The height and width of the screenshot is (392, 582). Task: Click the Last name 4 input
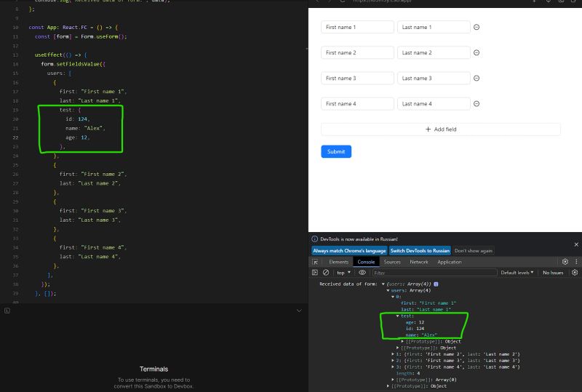pos(434,104)
